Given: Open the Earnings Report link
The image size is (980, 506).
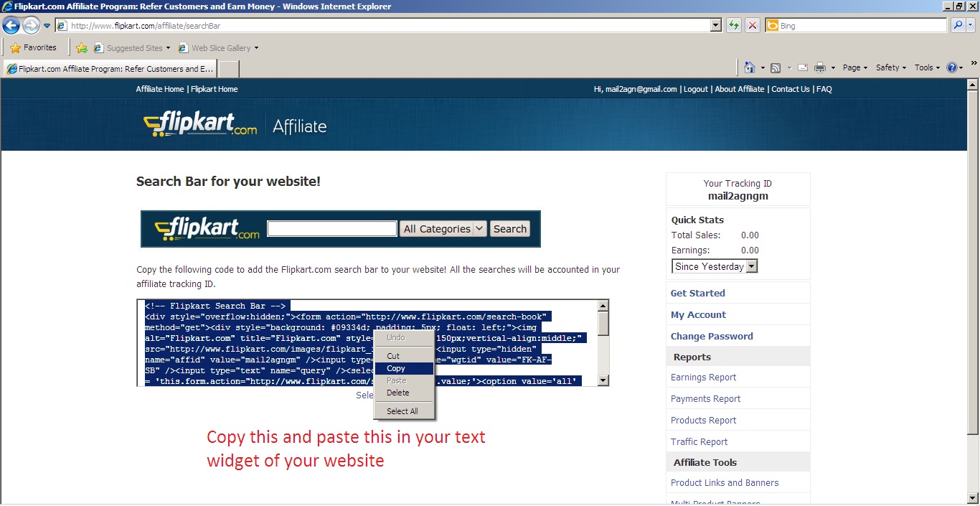Looking at the screenshot, I should (704, 378).
